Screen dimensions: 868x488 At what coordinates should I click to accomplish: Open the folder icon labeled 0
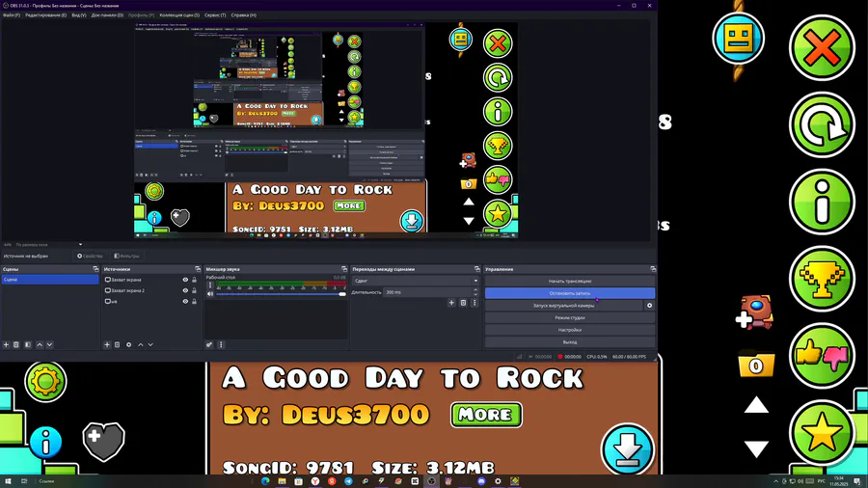tap(756, 366)
